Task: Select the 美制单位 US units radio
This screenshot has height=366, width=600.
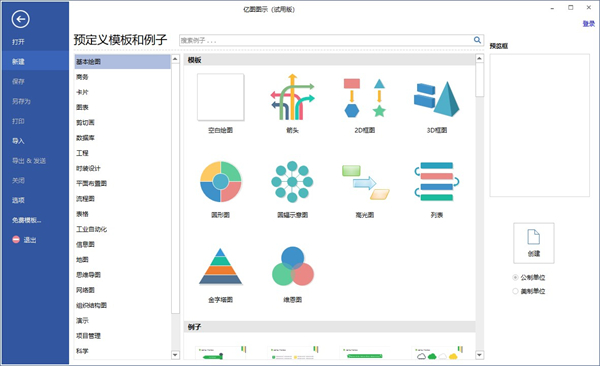Action: coord(515,291)
